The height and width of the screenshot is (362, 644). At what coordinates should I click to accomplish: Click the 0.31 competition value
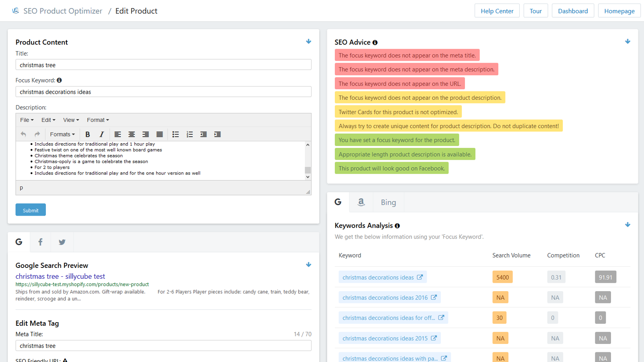tap(556, 277)
